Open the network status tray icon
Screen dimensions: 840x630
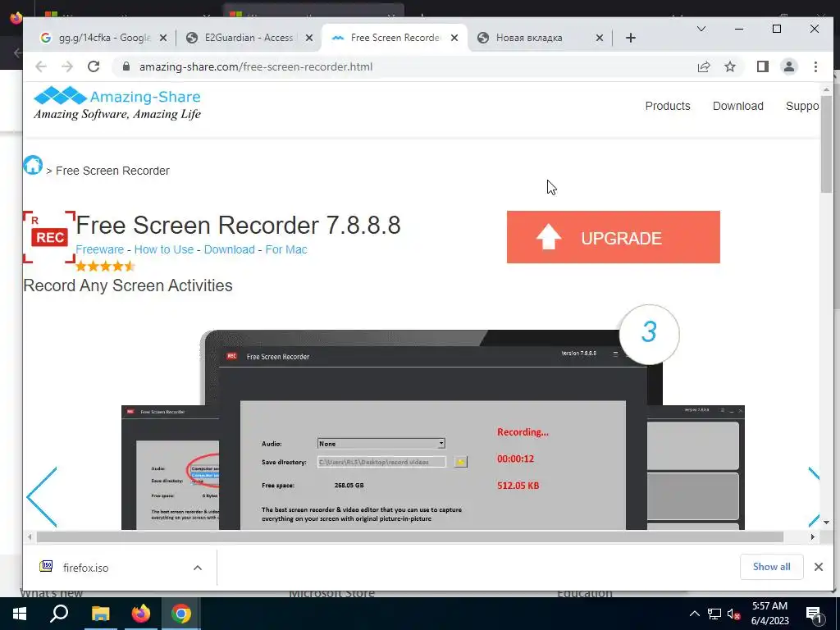point(714,614)
